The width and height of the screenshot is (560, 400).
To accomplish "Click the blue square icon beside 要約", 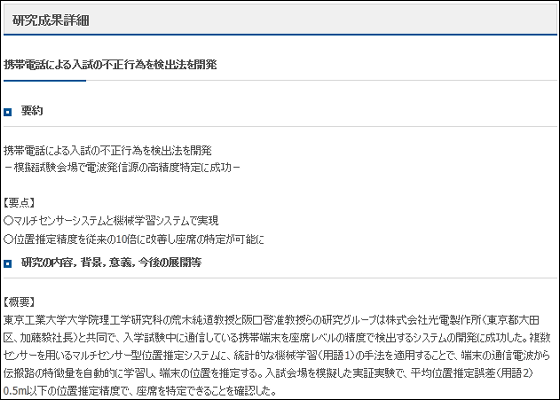I will [8, 112].
